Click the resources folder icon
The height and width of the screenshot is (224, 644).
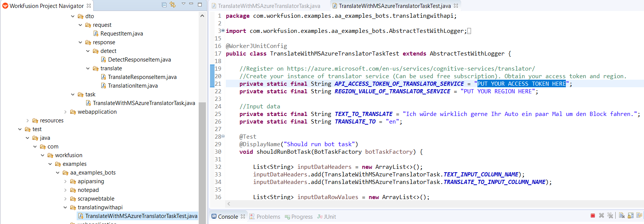(x=35, y=120)
